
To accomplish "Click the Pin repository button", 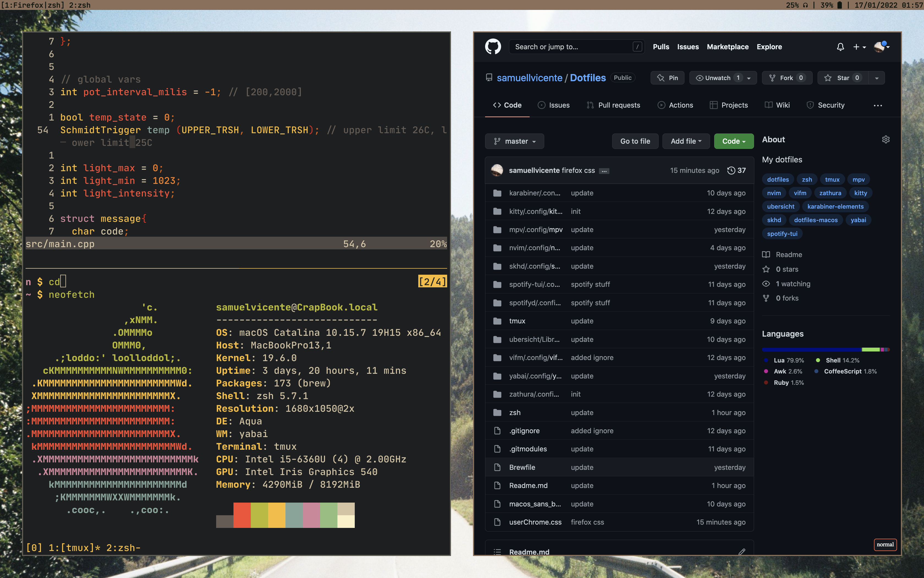I will pos(667,78).
